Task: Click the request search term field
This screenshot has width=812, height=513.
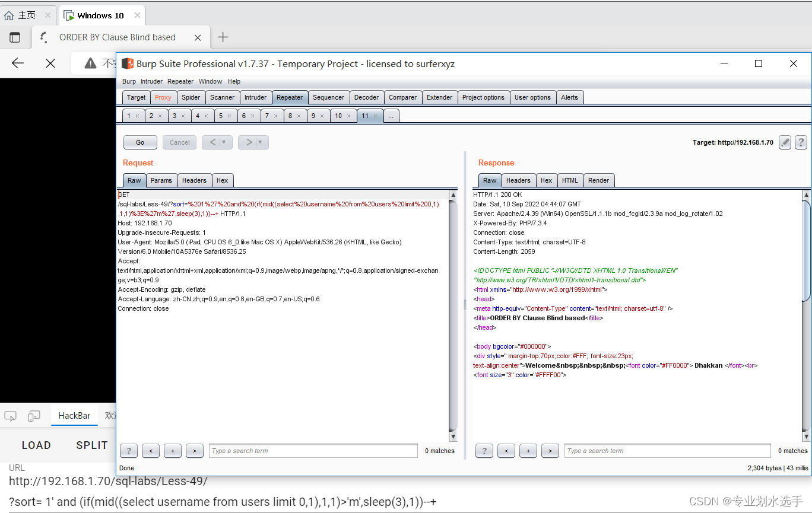Action: pos(313,451)
